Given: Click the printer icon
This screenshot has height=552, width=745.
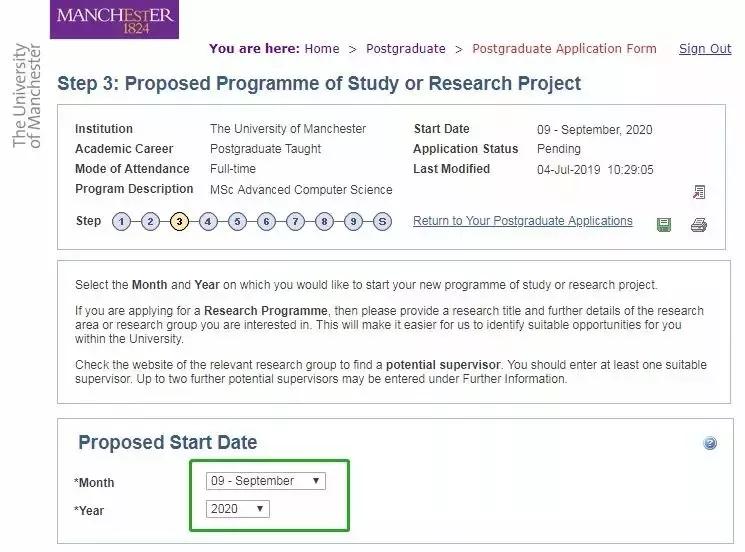Looking at the screenshot, I should [x=699, y=225].
